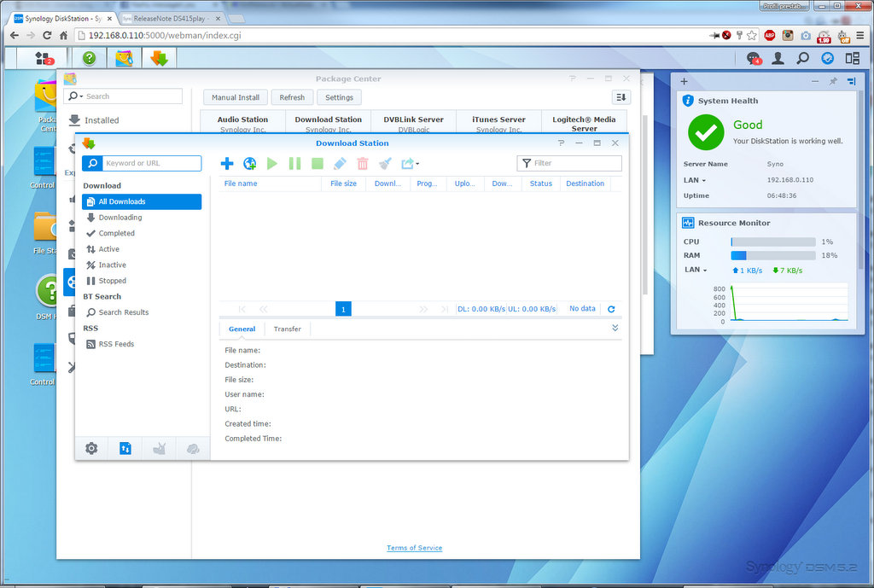This screenshot has width=874, height=588.
Task: Add a widget with the plus icon
Action: tap(684, 81)
